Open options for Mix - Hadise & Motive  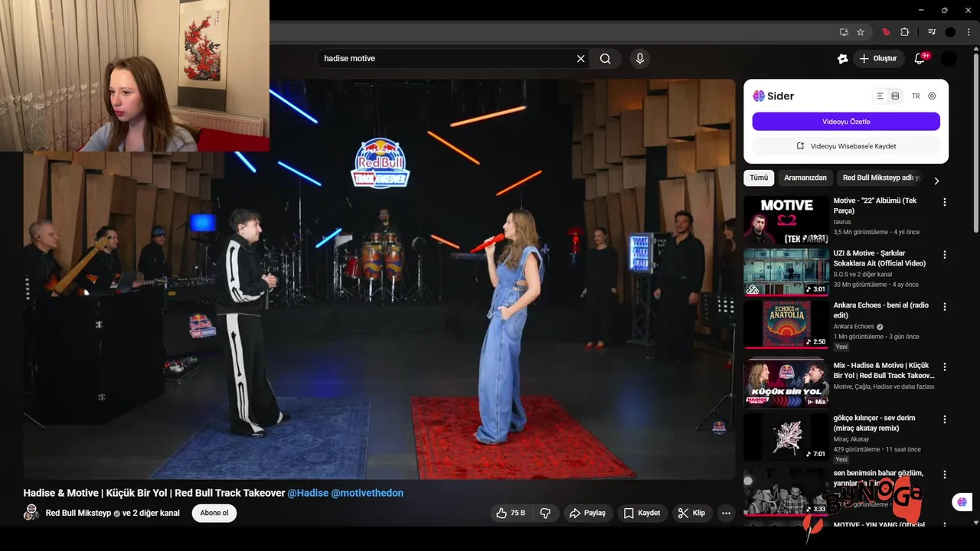(x=944, y=367)
